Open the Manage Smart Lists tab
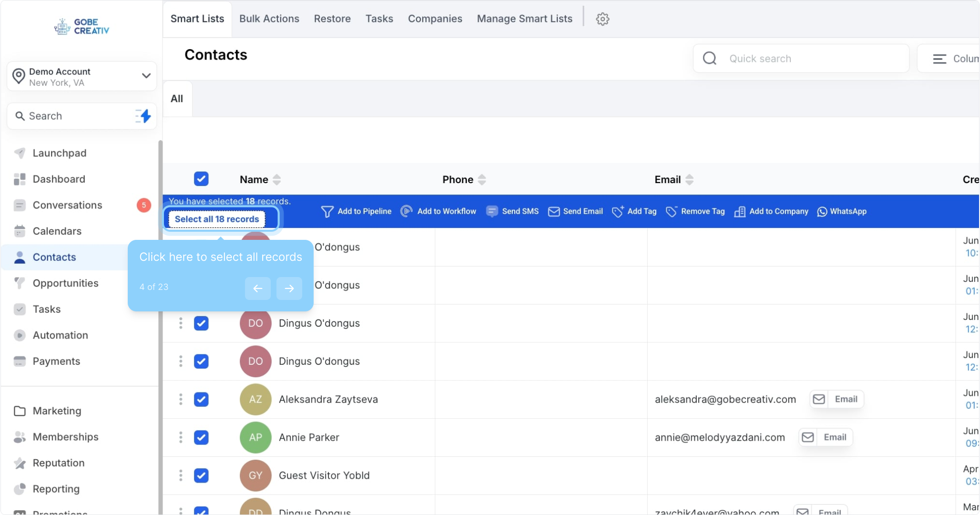 (524, 19)
